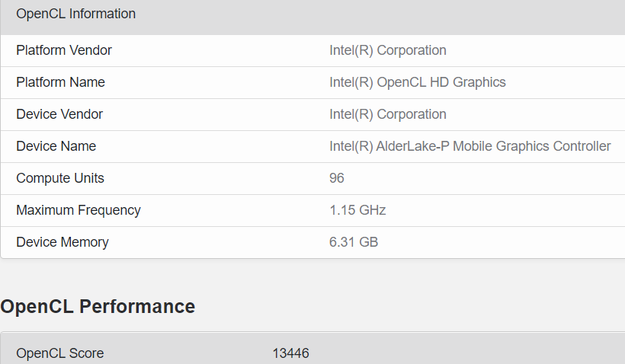625x364 pixels.
Task: Click the Maximum Frequency row label
Action: tap(79, 210)
